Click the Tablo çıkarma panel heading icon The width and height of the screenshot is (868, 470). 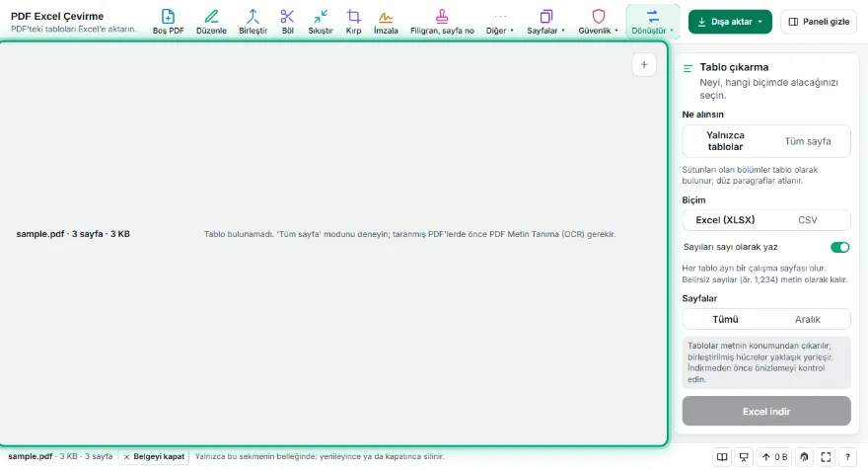pyautogui.click(x=688, y=68)
